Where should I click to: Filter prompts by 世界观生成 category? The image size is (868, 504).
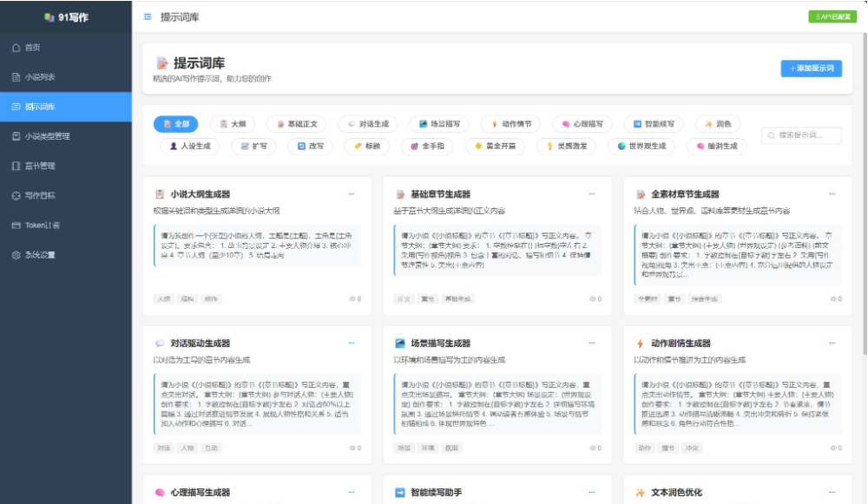(641, 146)
